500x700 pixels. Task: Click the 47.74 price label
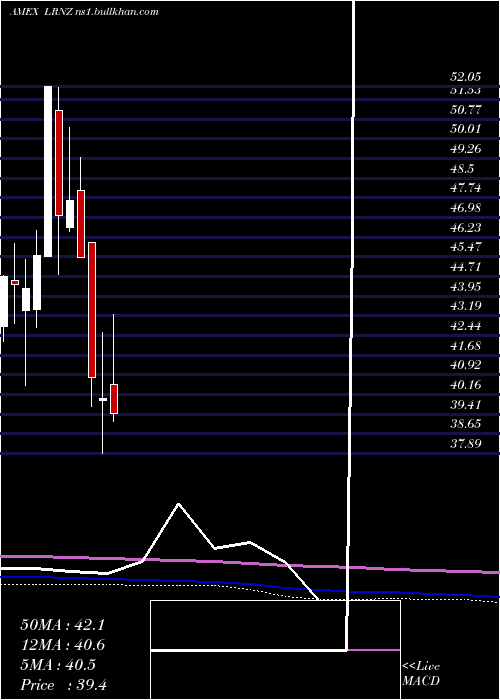click(x=466, y=188)
